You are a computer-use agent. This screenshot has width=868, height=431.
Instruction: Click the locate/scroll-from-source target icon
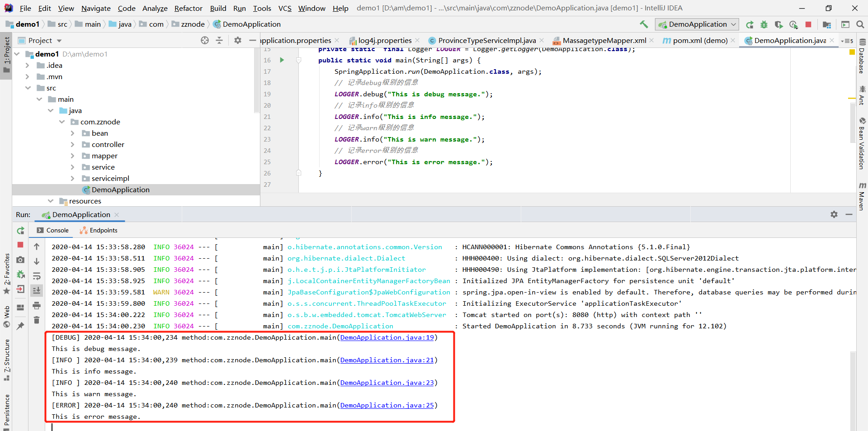205,40
